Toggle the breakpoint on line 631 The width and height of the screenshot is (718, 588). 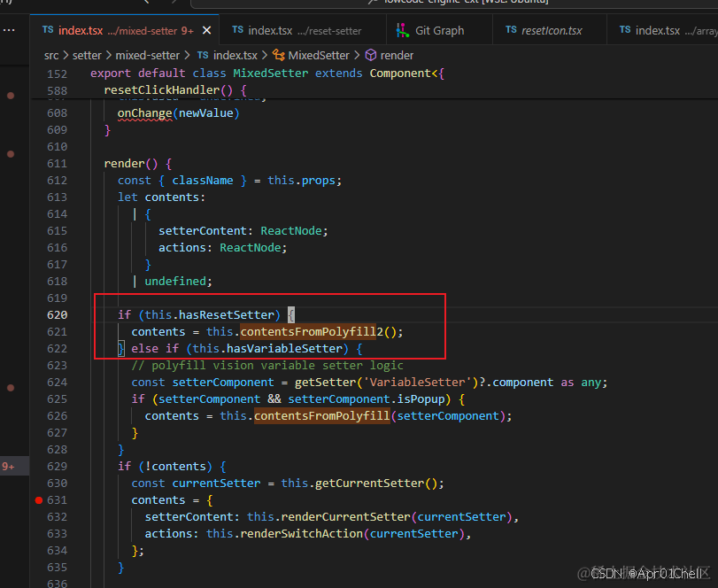coord(39,500)
